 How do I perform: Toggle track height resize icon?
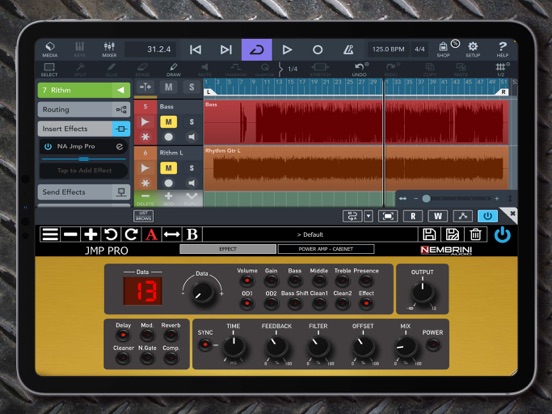point(145,87)
